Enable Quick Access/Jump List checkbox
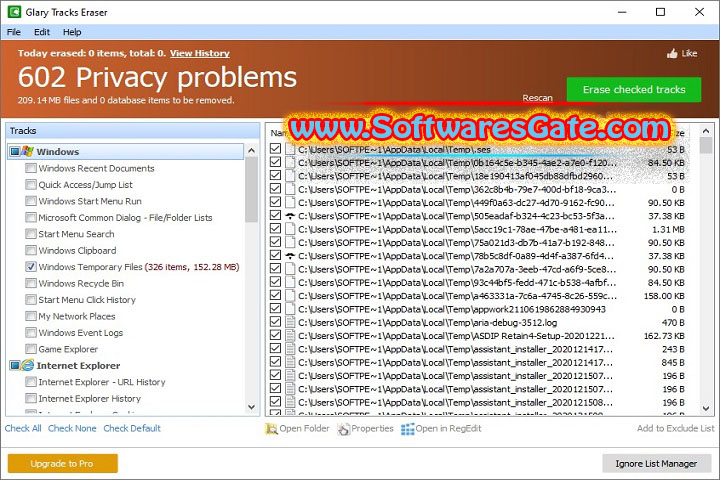 [x=31, y=185]
